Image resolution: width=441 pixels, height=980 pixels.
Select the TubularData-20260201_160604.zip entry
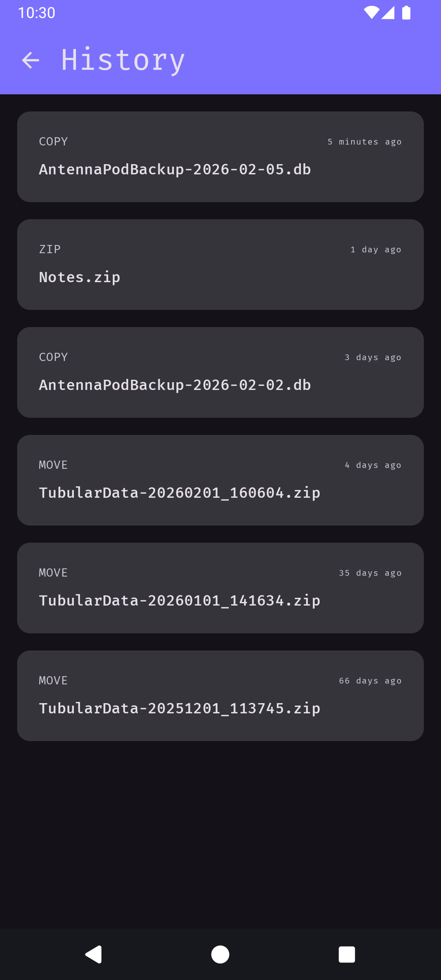click(x=220, y=480)
